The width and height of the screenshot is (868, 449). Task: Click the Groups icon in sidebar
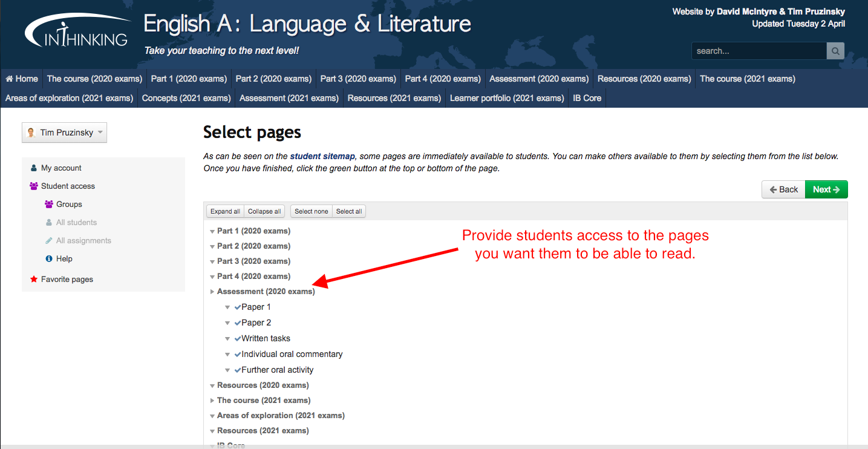pyautogui.click(x=49, y=205)
